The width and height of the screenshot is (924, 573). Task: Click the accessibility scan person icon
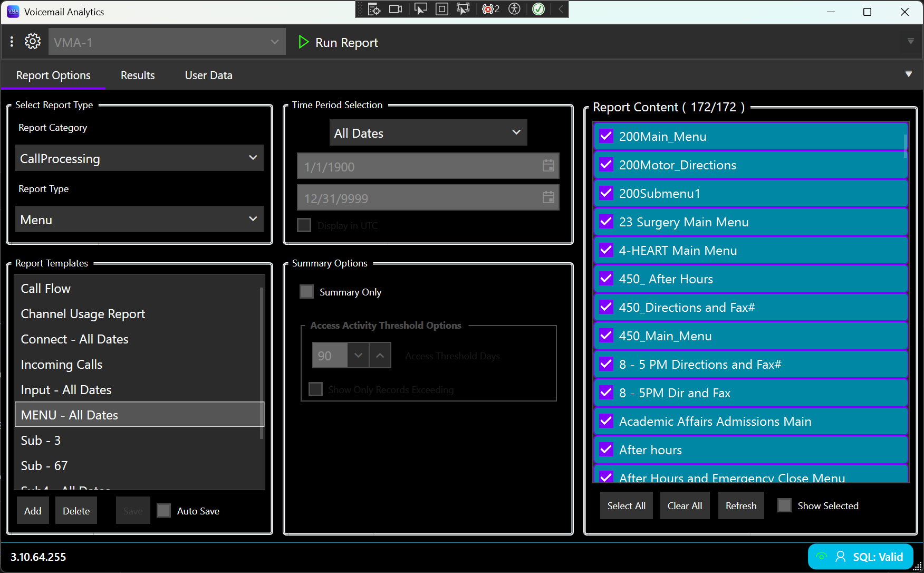click(515, 9)
